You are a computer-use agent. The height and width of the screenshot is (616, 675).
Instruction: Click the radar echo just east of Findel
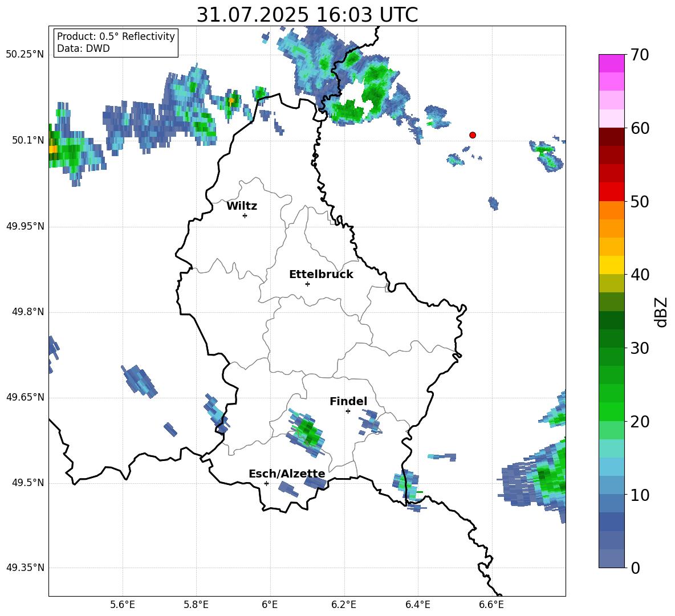pos(370,422)
